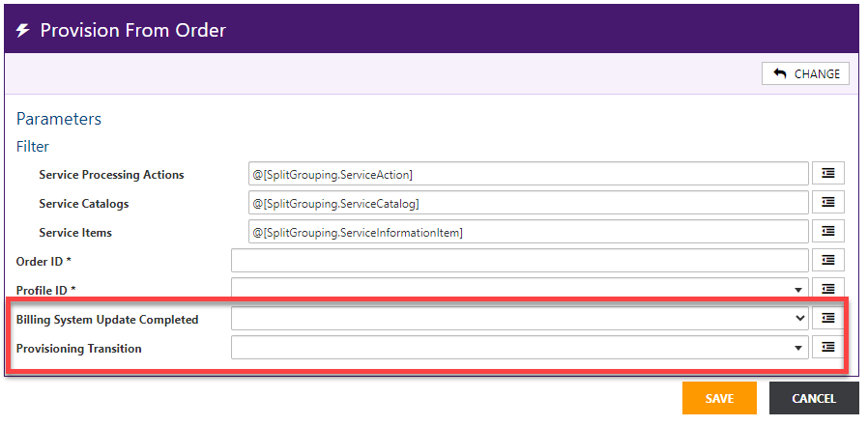
Task: Focus the Order ID text field
Action: tap(519, 261)
